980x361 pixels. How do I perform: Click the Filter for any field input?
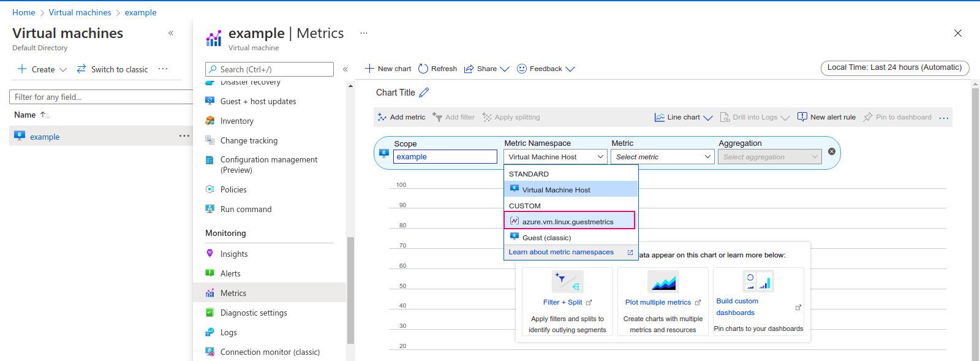(x=101, y=97)
